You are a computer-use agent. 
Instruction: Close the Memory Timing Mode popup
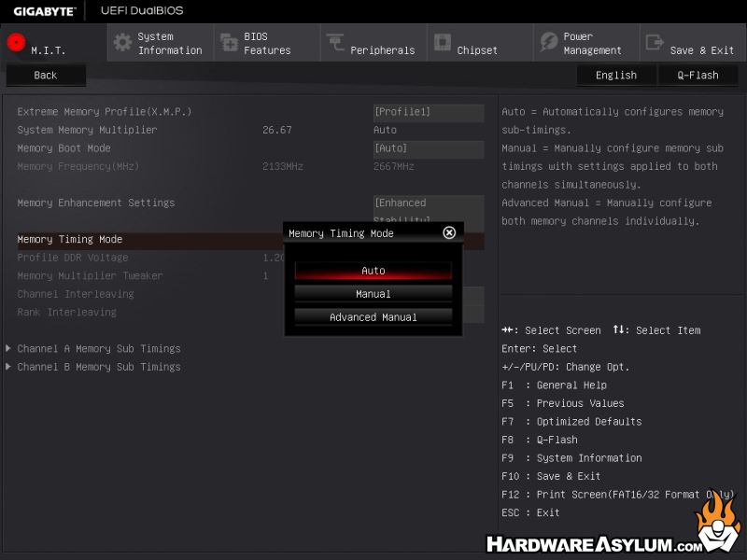click(x=449, y=232)
